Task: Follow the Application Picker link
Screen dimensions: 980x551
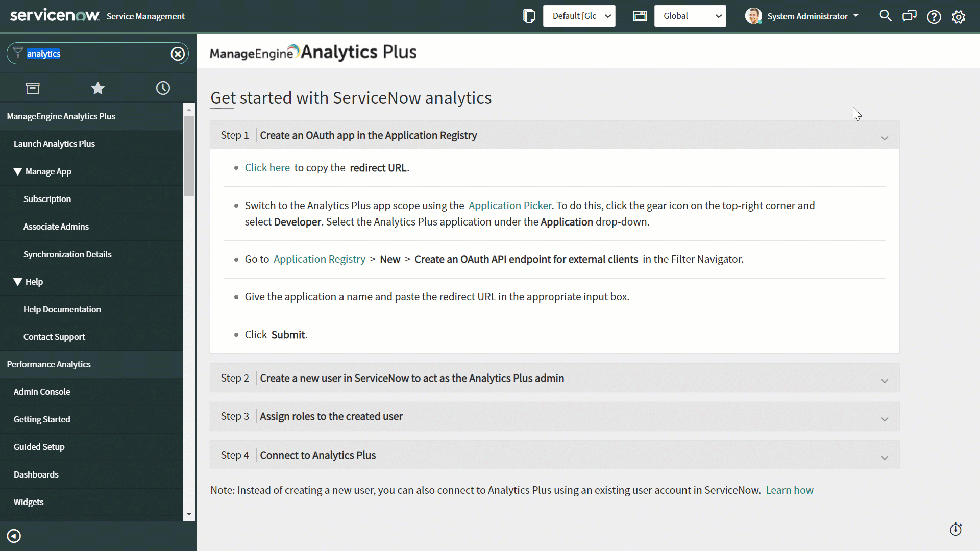Action: (510, 206)
